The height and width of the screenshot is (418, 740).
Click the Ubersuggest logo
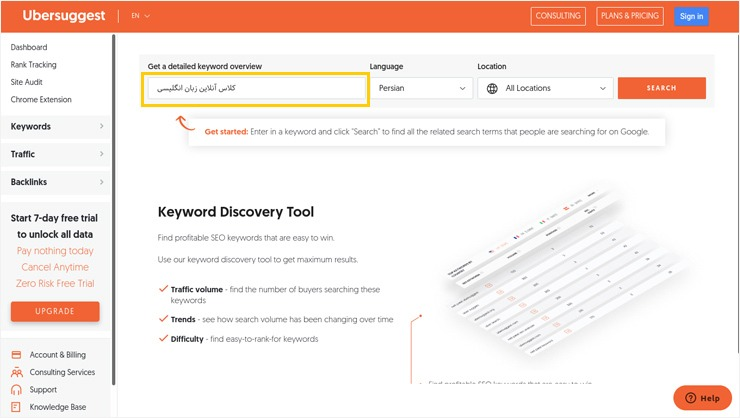[x=64, y=16]
